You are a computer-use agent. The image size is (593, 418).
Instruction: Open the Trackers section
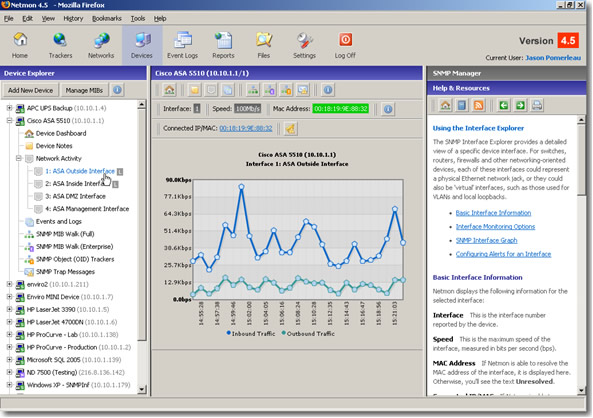tap(60, 45)
